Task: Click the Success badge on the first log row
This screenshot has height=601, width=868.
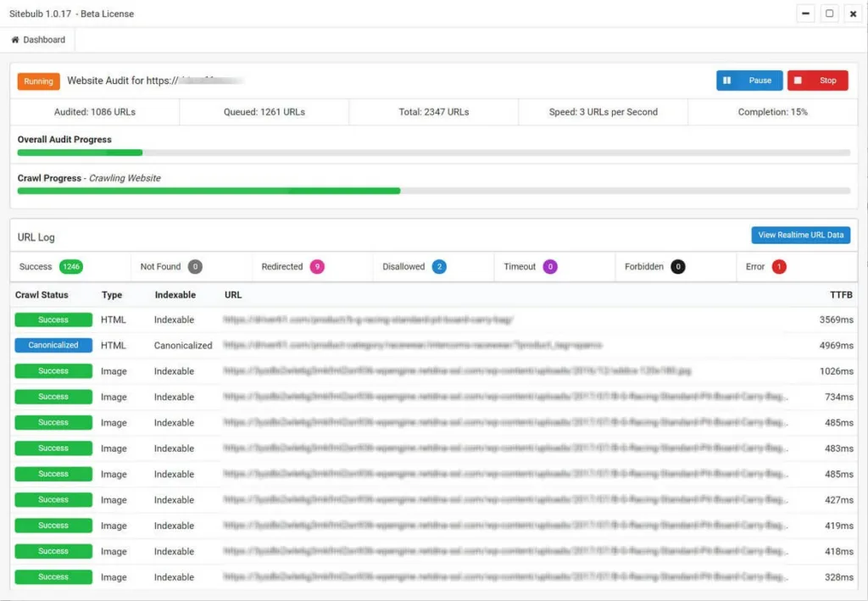Action: 53,320
